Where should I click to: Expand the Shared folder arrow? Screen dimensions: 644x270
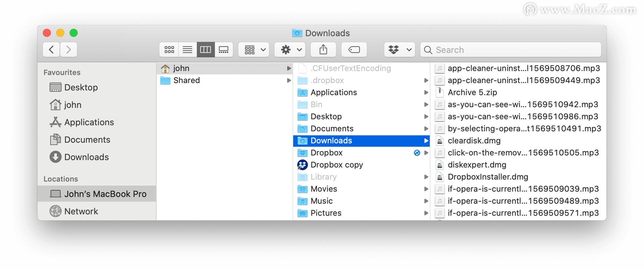[x=289, y=80]
